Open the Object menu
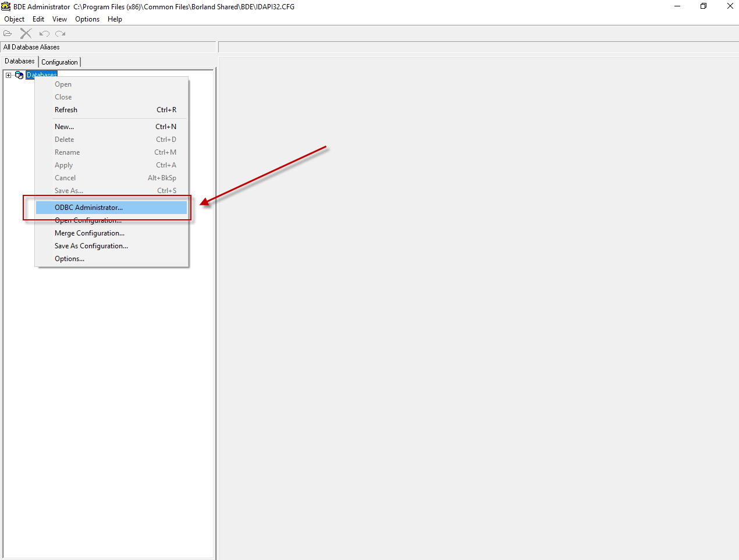The width and height of the screenshot is (739, 560). (x=15, y=19)
